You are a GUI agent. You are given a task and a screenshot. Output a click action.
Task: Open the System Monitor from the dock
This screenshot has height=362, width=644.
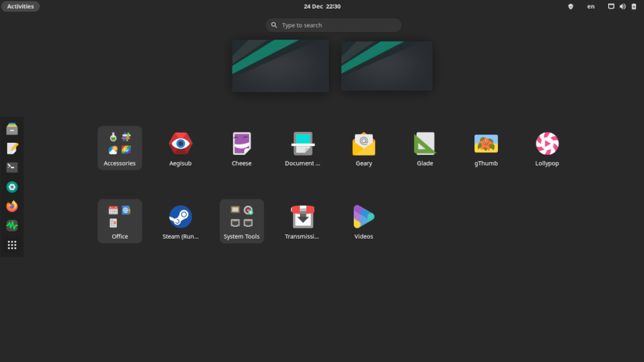(x=11, y=226)
